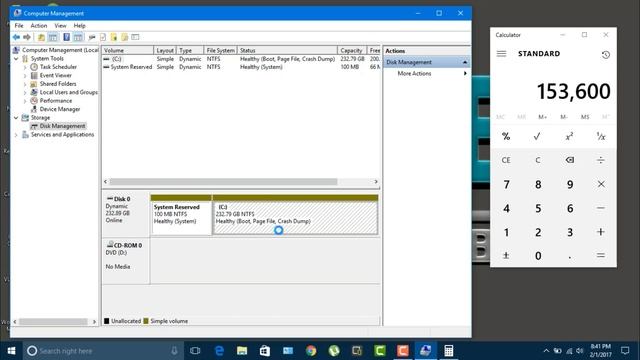Image resolution: width=640 pixels, height=360 pixels.
Task: Click the Calculator MS memory store button
Action: pos(585,117)
